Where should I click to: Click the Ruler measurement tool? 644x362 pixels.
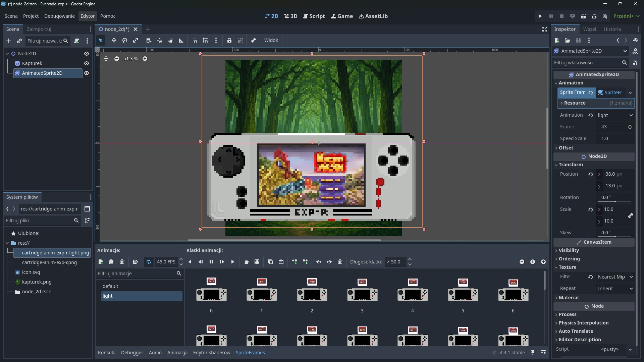click(x=181, y=40)
